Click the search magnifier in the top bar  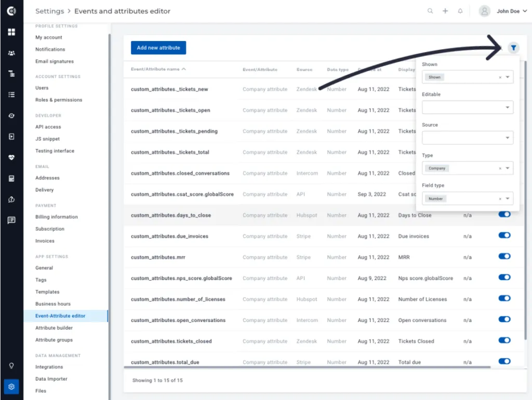[430, 11]
